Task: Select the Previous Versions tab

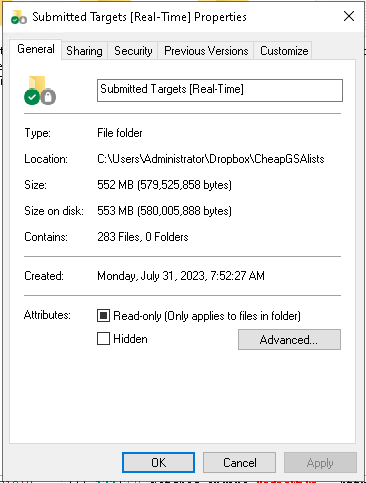Action: pyautogui.click(x=206, y=51)
